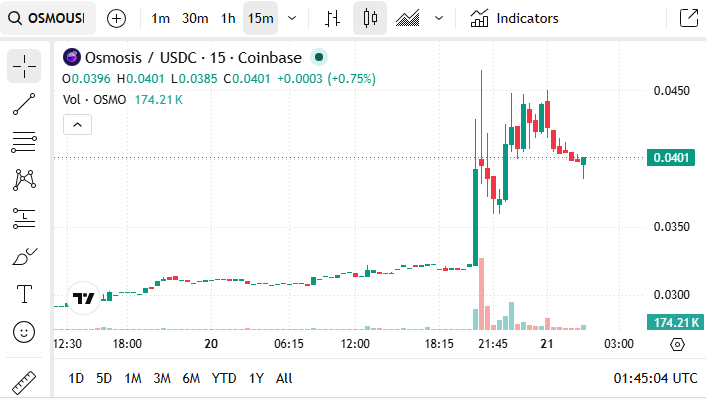Set date range to 1D
The width and height of the screenshot is (706, 400).
click(76, 378)
